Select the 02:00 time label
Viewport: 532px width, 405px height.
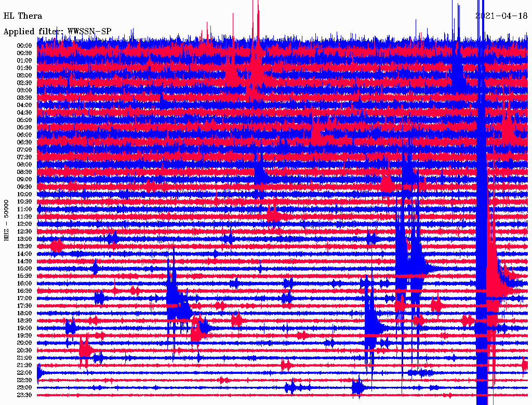pos(24,76)
